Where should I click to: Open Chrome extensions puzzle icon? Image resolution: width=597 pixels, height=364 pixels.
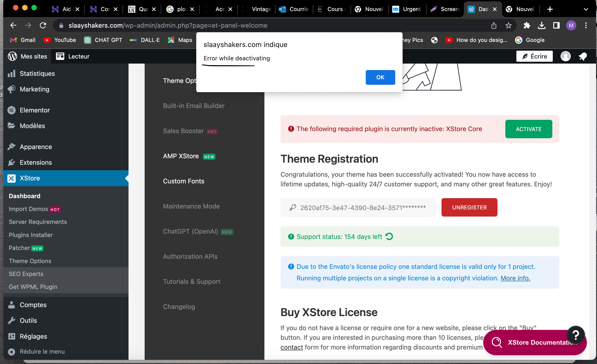[x=527, y=25]
